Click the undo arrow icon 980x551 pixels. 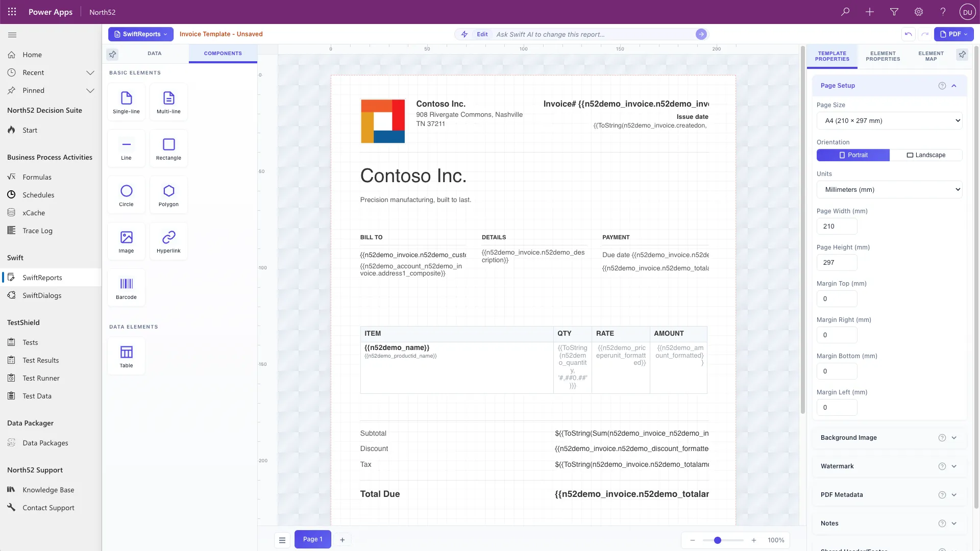click(x=908, y=34)
